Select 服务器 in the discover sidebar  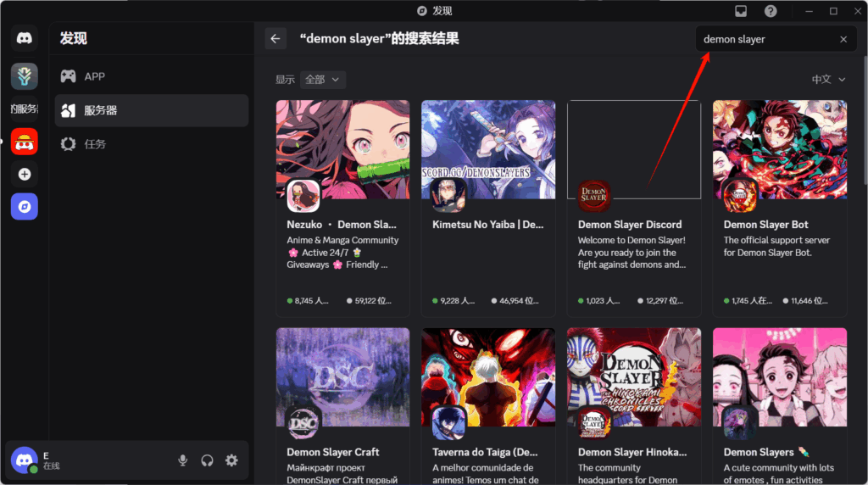tap(151, 110)
